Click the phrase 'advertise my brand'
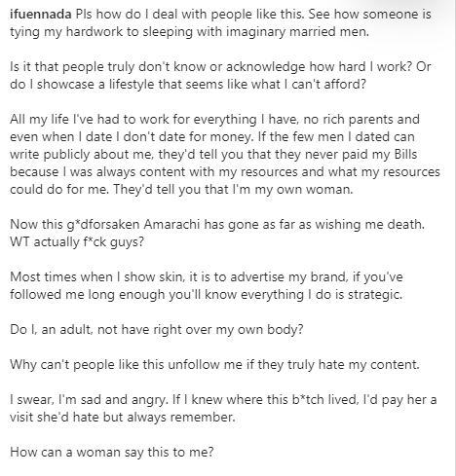This screenshot has width=456, height=476. coord(287,277)
